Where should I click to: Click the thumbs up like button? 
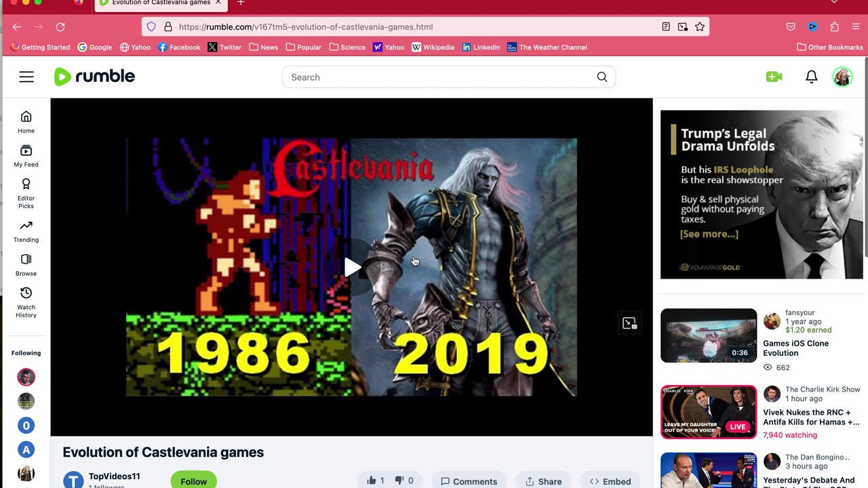coord(375,481)
